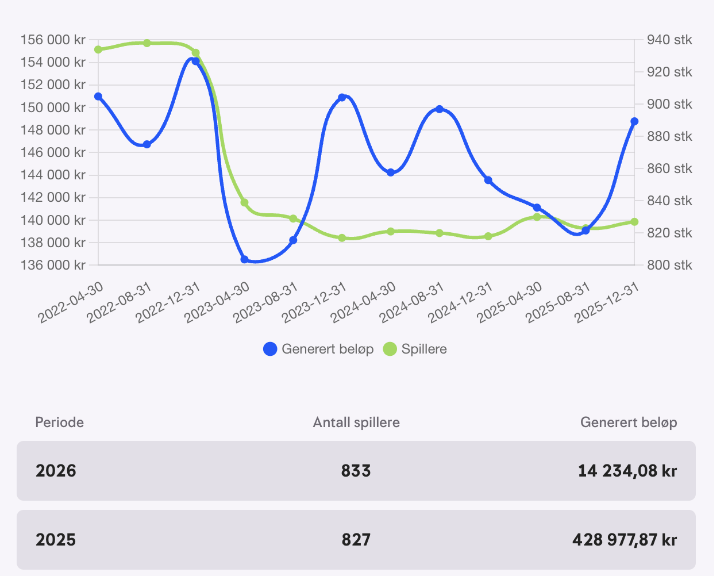The height and width of the screenshot is (576, 728).
Task: Toggle the Generert beløp legend label
Action: (328, 349)
